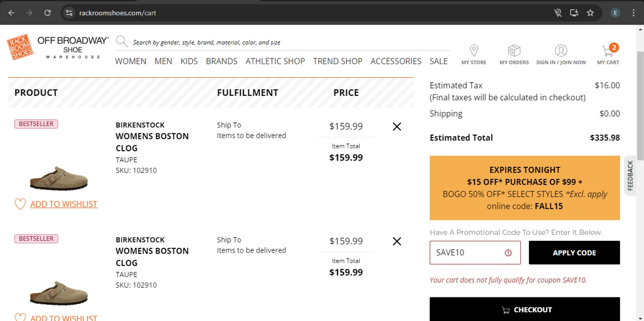Click the FULFILLMENT column header
644x321 pixels.
pos(248,93)
